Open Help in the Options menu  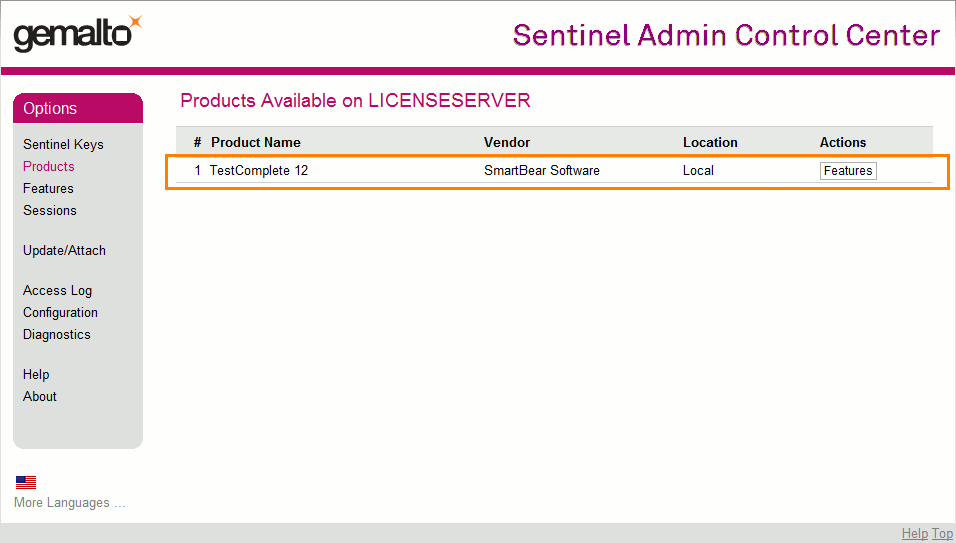point(36,374)
